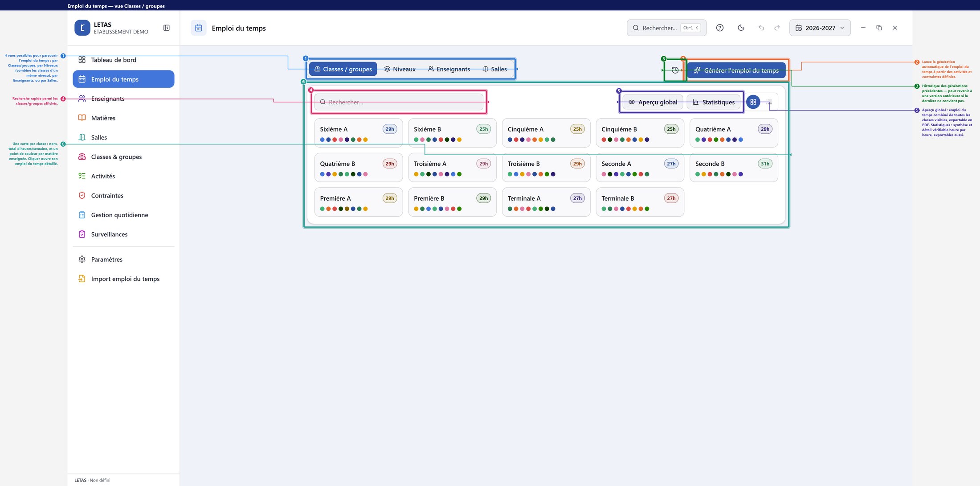Click the Gestion quotidienne clipboard icon
The image size is (980, 486).
[82, 215]
